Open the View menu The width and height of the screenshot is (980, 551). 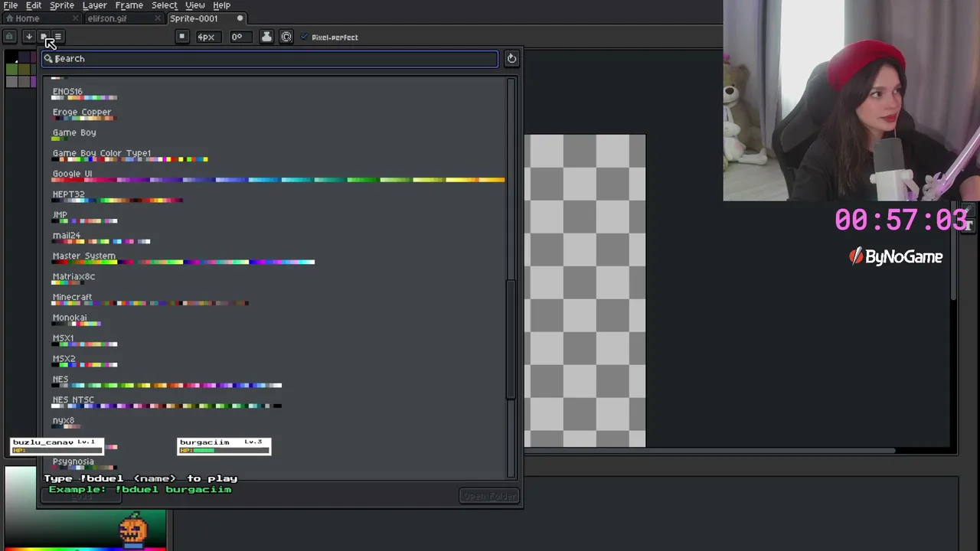tap(195, 5)
